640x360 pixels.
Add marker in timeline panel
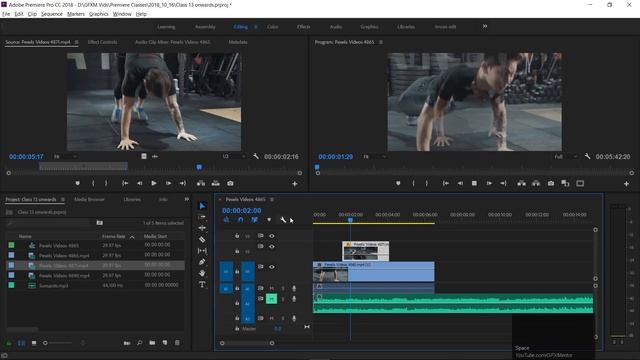(x=269, y=220)
